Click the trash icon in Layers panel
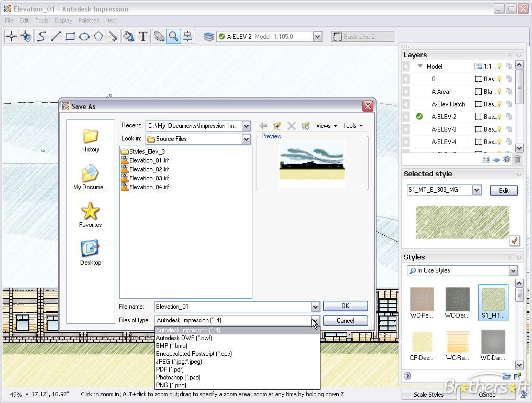 518,159
